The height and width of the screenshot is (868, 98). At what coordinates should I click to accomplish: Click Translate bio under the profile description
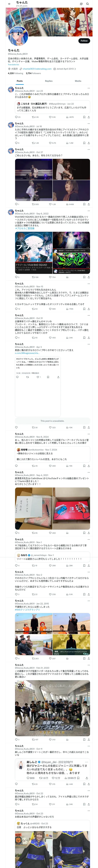[14, 64]
